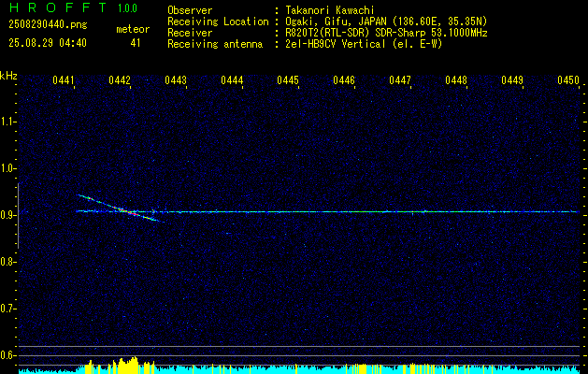The image size is (588, 374).
Task: Click the meteor label
Action: pos(133,29)
